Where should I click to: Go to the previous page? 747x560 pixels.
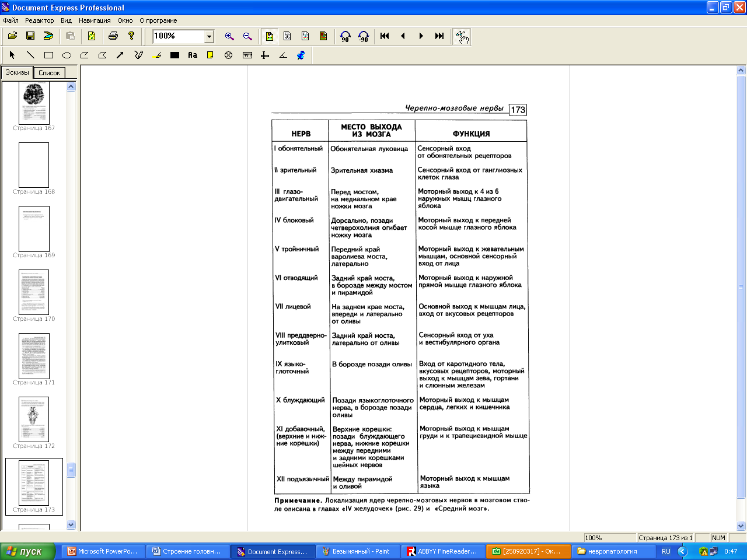click(403, 36)
